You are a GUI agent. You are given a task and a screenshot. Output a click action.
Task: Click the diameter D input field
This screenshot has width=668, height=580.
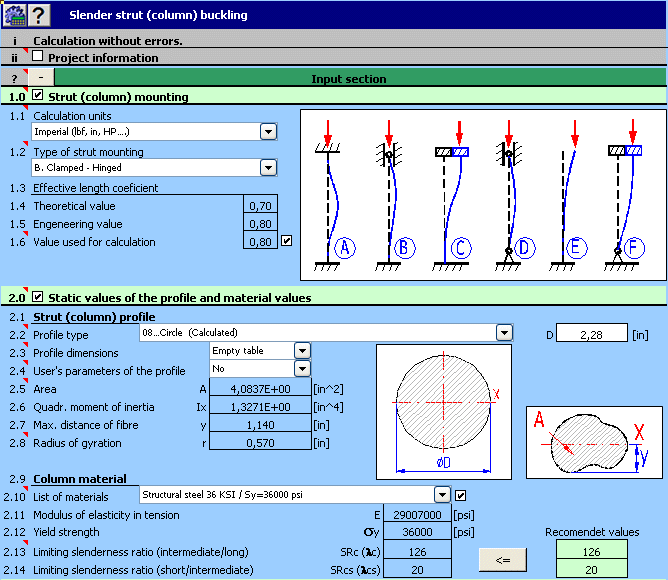coord(592,334)
